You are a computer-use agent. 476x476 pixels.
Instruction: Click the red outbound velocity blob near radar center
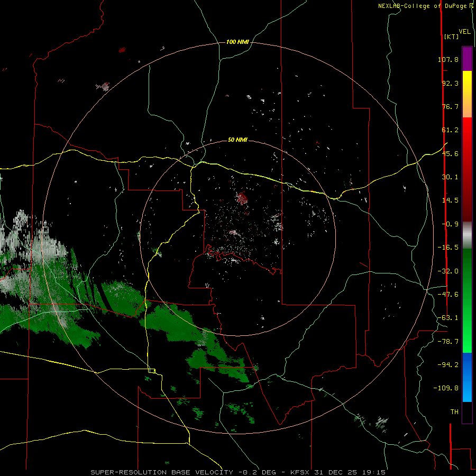[x=242, y=198]
